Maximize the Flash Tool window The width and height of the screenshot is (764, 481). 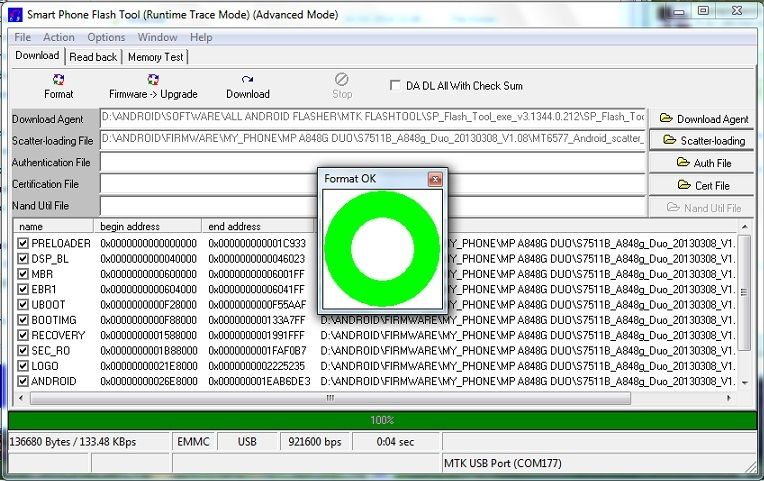(703, 10)
